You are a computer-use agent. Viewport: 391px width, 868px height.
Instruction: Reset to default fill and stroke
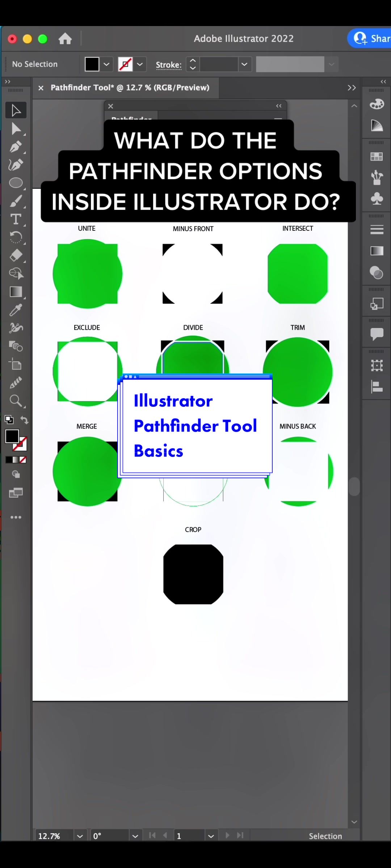click(9, 420)
